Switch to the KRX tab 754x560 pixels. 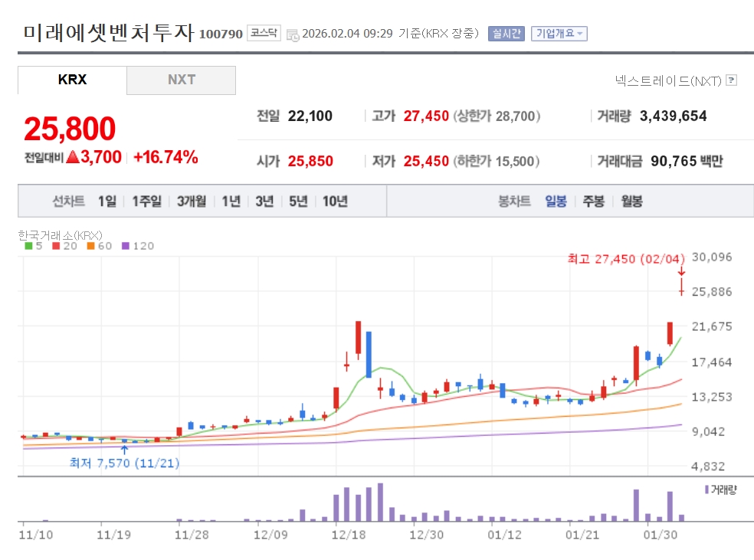72,80
